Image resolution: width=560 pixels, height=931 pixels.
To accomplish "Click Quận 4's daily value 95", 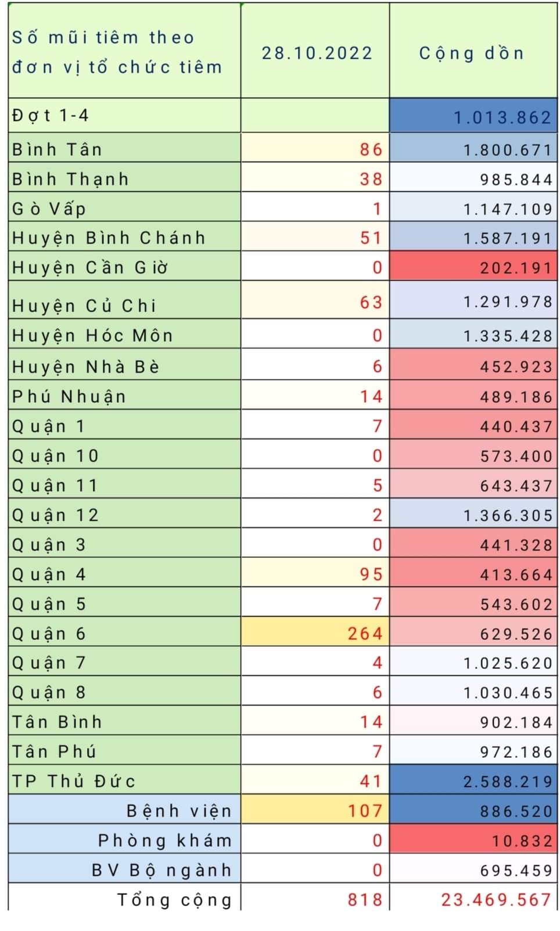I will tap(371, 574).
